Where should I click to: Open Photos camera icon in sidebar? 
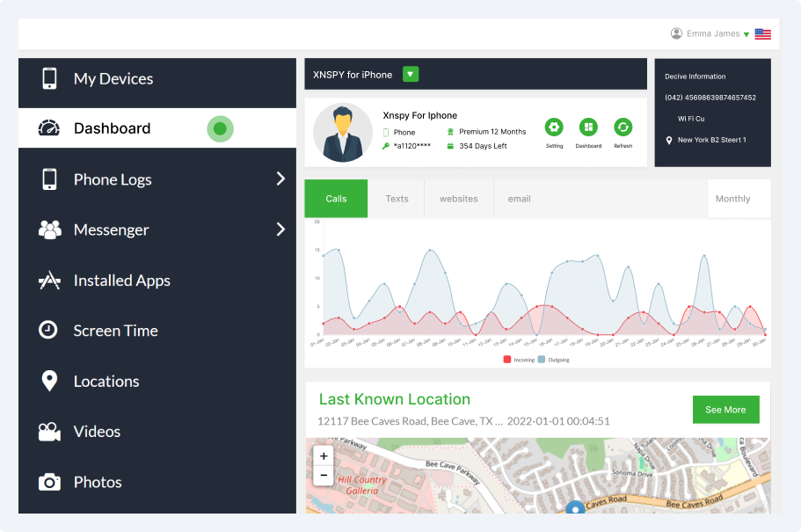(49, 482)
